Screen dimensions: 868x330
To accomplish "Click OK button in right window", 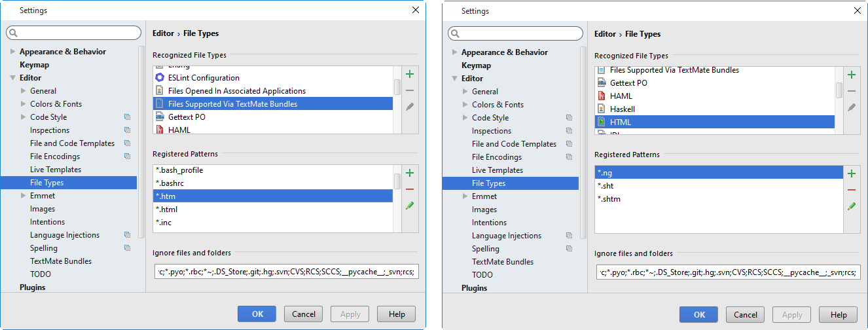I will point(699,315).
